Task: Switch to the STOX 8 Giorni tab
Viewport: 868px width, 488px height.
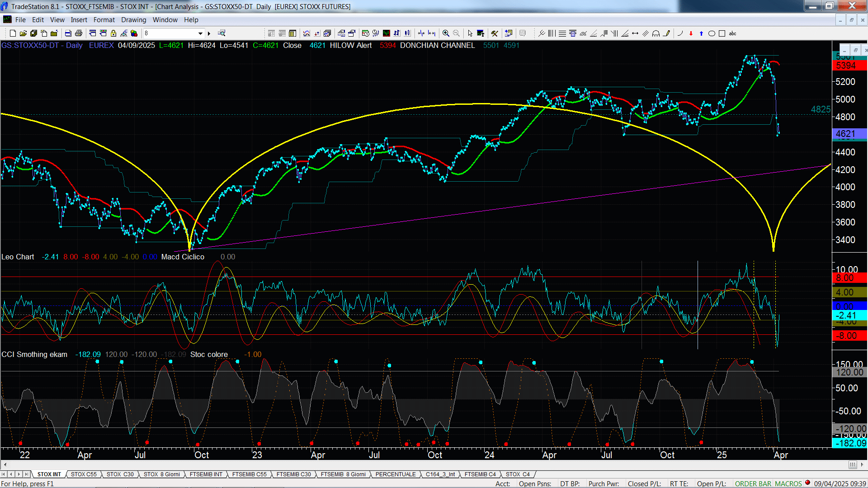Action: click(x=162, y=474)
